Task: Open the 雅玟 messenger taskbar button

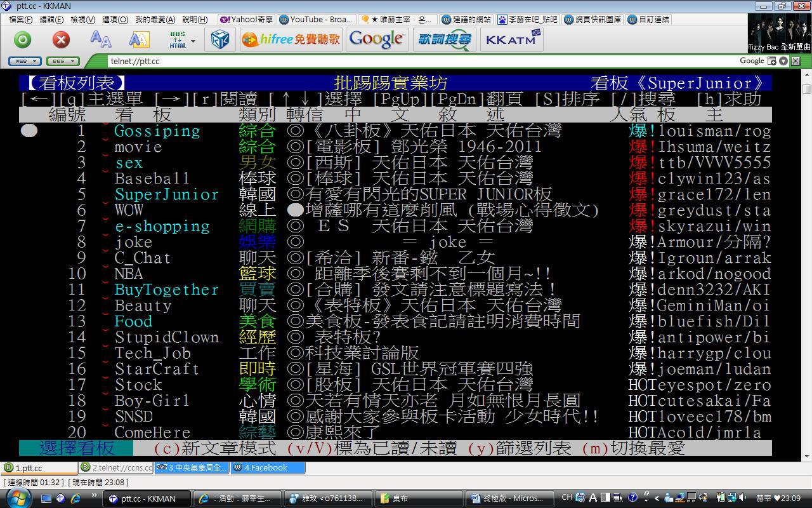Action: tap(327, 498)
